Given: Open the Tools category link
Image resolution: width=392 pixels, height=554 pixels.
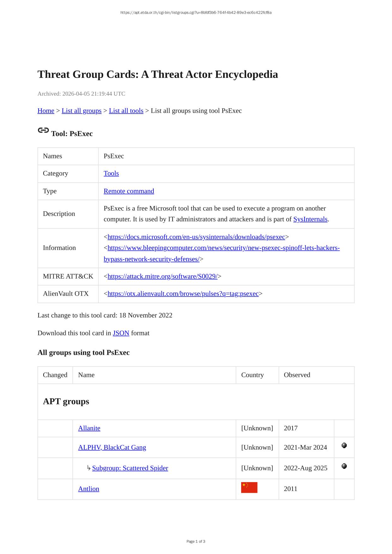Looking at the screenshot, I should pyautogui.click(x=111, y=174).
